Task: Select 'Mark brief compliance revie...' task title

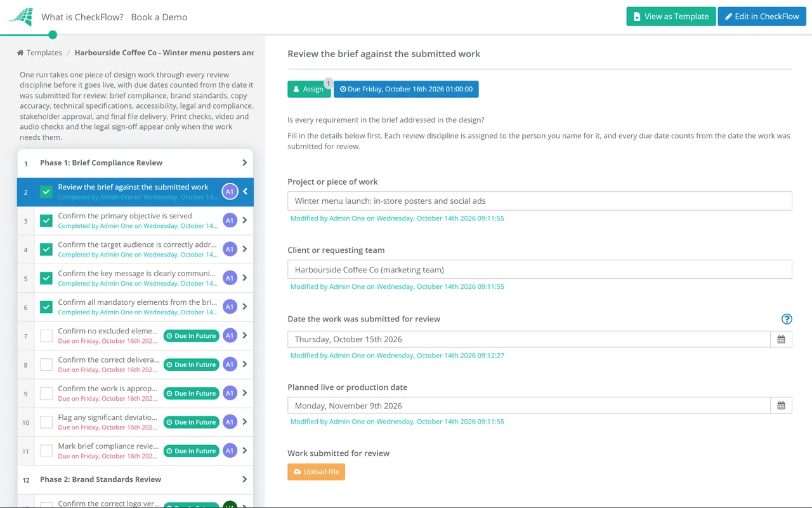Action: pyautogui.click(x=108, y=446)
